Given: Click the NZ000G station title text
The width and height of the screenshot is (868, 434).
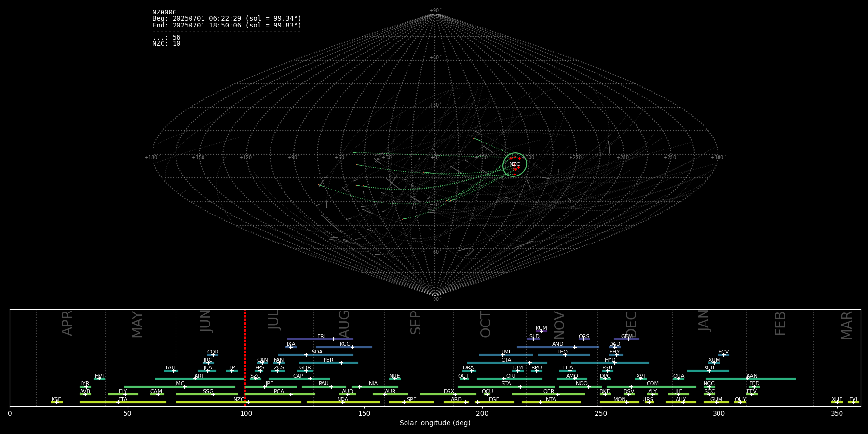Looking at the screenshot, I should 164,13.
